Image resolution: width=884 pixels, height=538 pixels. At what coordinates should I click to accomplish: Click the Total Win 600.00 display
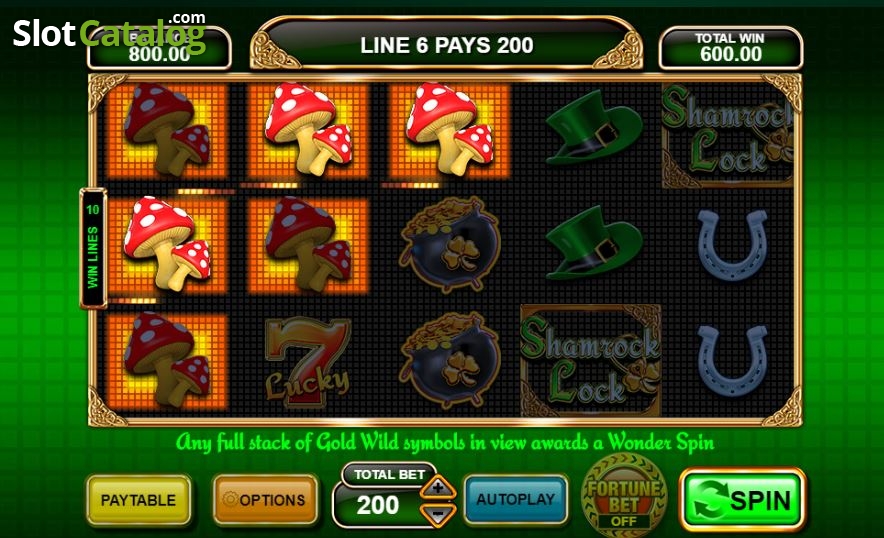(x=730, y=48)
